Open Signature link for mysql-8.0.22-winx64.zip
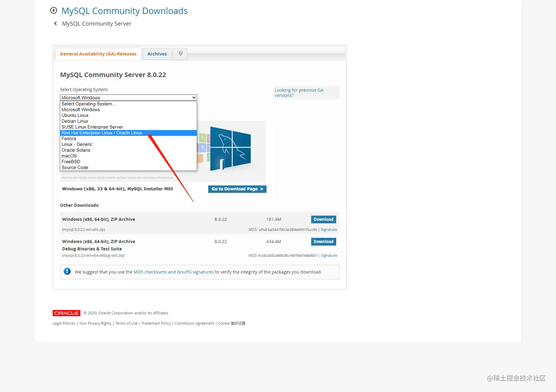The image size is (556, 392). [329, 229]
